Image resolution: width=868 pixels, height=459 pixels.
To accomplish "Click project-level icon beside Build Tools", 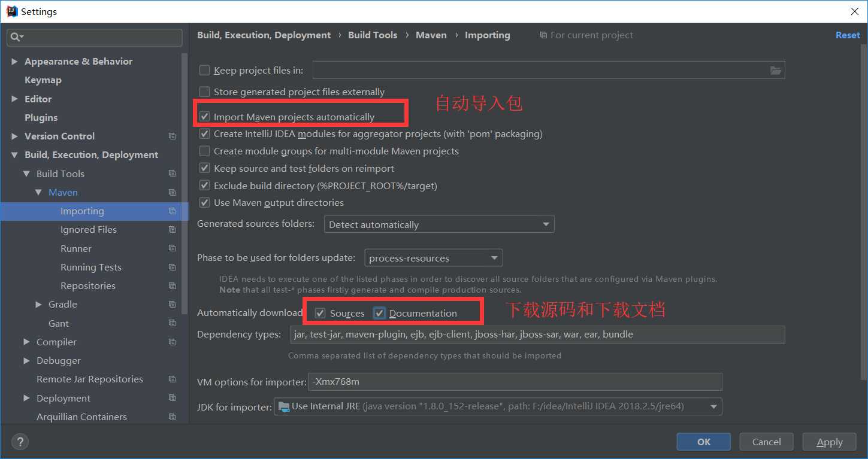I will click(x=172, y=174).
